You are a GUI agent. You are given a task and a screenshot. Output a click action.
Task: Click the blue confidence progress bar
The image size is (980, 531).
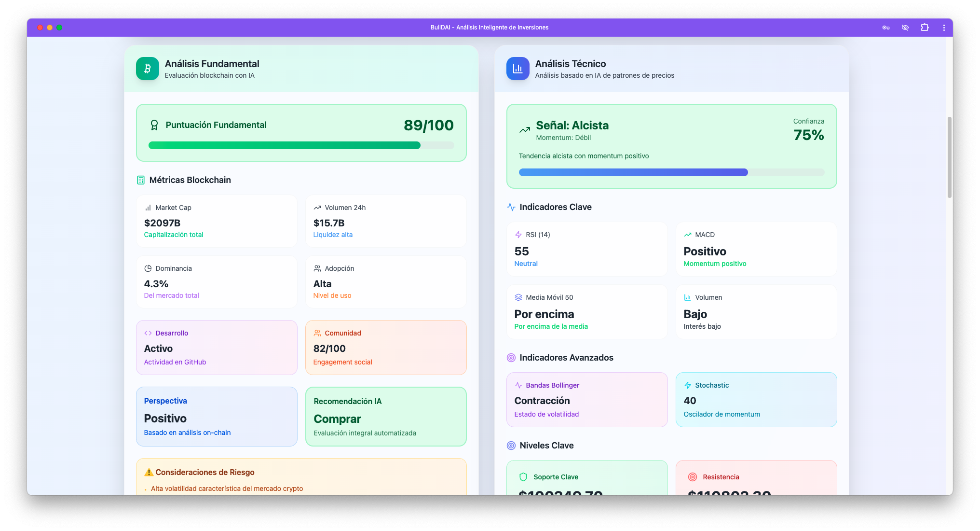(x=671, y=172)
